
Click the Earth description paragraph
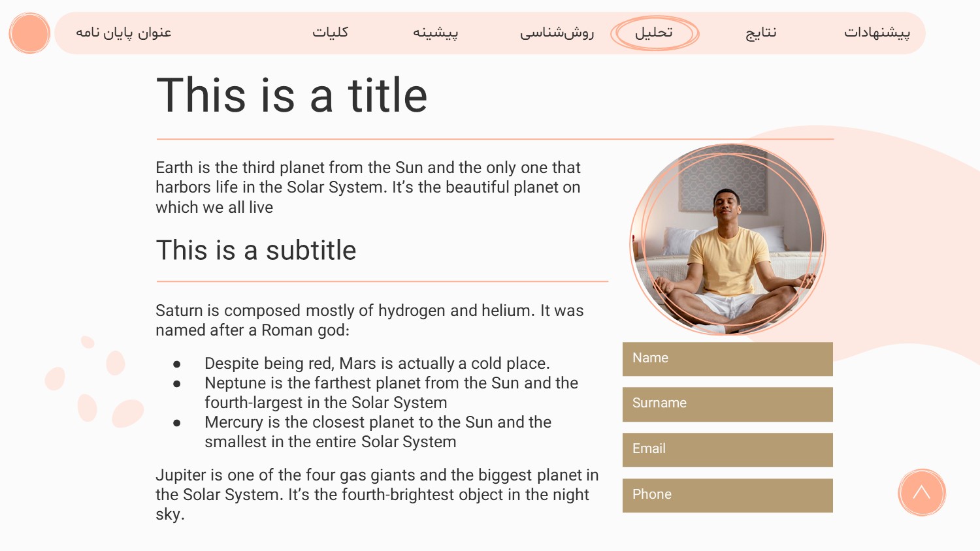368,187
